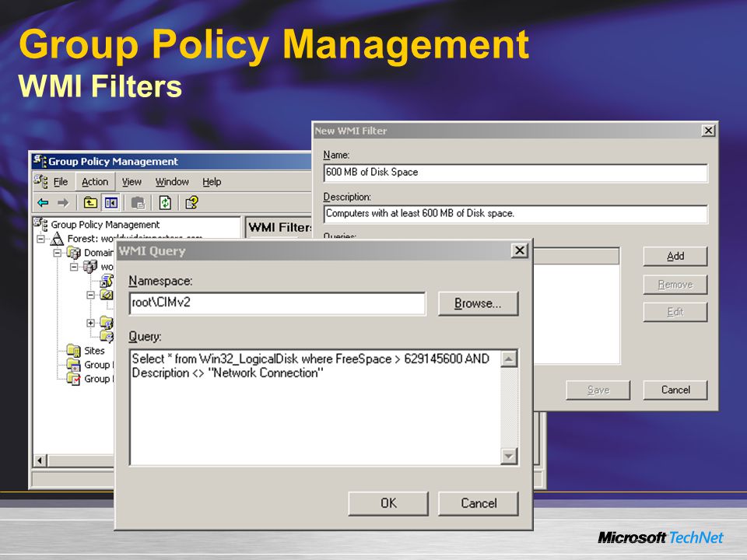Viewport: 747px width, 560px height.
Task: Open the File menu
Action: click(x=61, y=182)
